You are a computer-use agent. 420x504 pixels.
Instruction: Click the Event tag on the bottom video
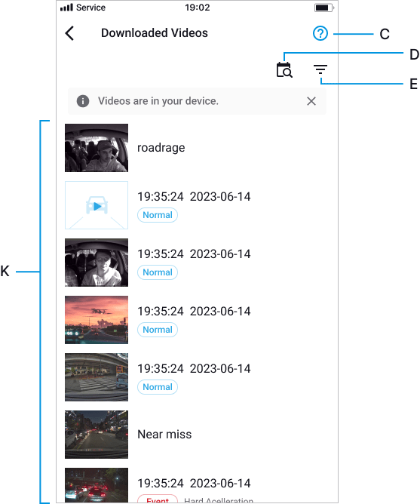(x=158, y=499)
